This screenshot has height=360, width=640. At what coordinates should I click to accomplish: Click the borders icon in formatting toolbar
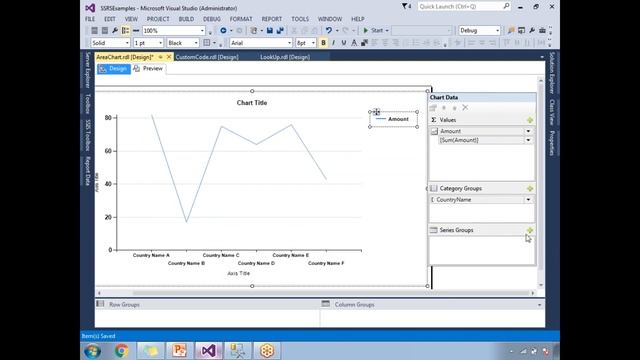point(207,43)
